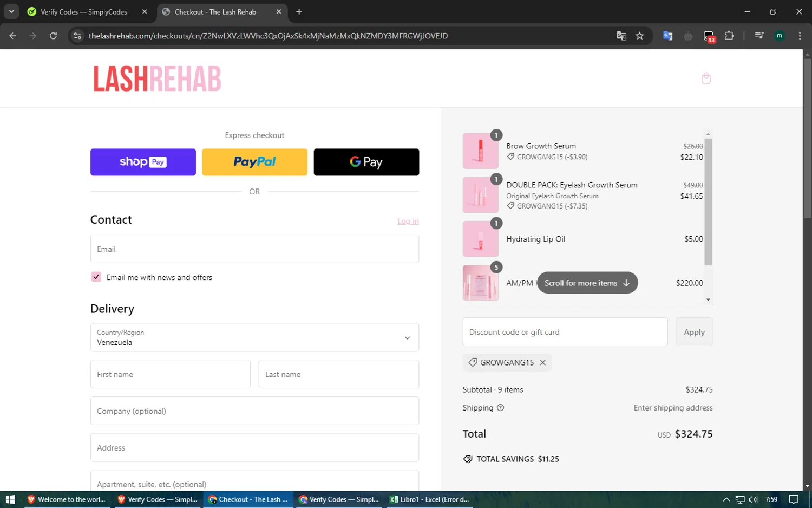Bookmark this page with the star icon
Image resolution: width=812 pixels, height=508 pixels.
pyautogui.click(x=640, y=36)
